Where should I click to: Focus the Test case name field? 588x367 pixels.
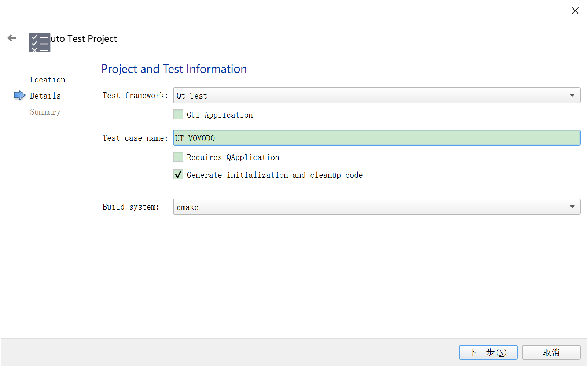click(x=376, y=138)
